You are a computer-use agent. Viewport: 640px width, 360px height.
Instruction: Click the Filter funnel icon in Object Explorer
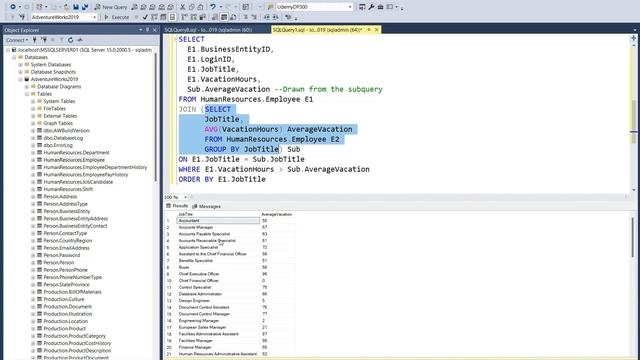pos(61,40)
